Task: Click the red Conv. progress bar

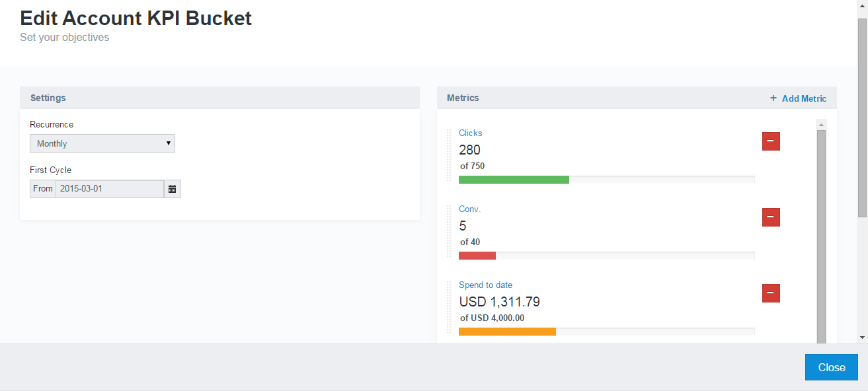Action: coord(477,256)
